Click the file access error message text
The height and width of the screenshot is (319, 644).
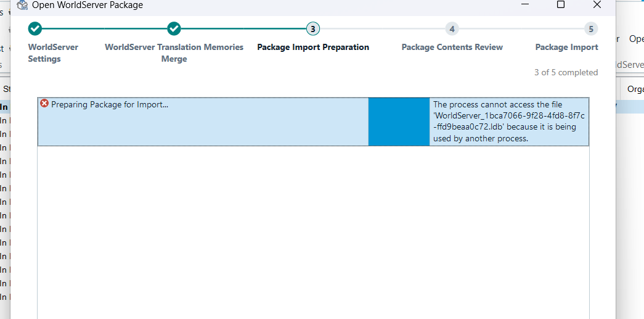[509, 122]
